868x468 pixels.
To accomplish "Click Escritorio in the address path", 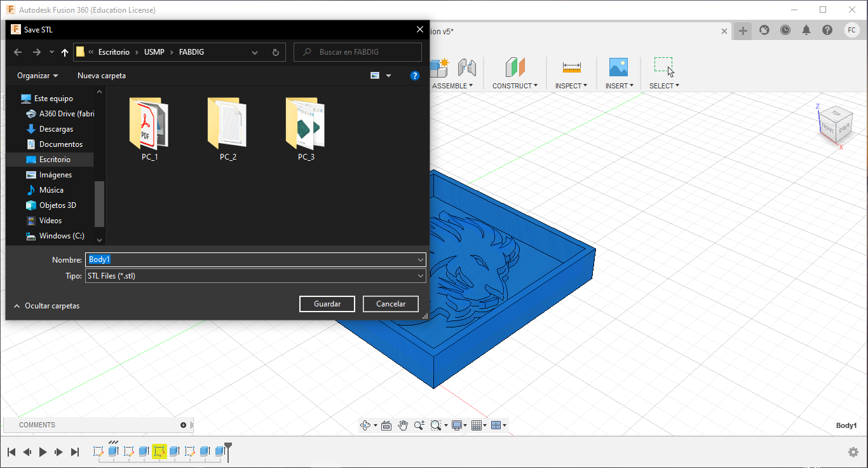I will (x=114, y=52).
